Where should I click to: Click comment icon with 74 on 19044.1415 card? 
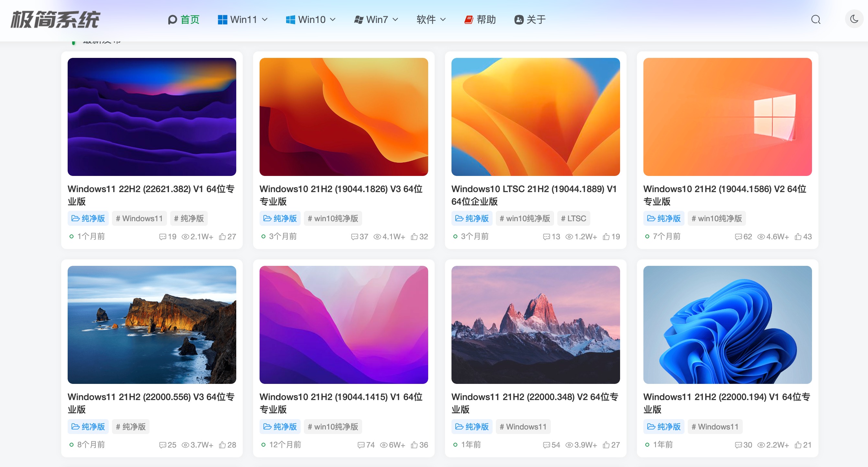[361, 445]
